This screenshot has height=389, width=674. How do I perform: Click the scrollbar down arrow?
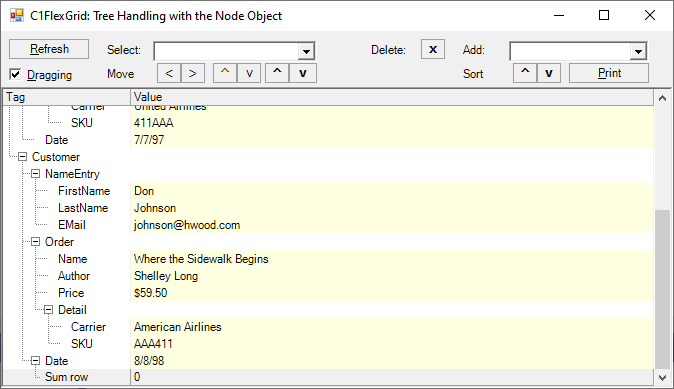point(662,378)
